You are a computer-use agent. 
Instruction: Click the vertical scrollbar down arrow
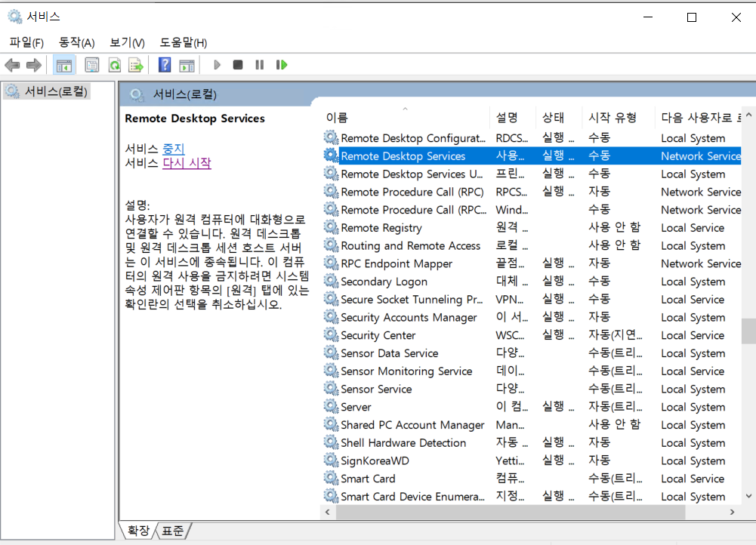click(x=748, y=496)
